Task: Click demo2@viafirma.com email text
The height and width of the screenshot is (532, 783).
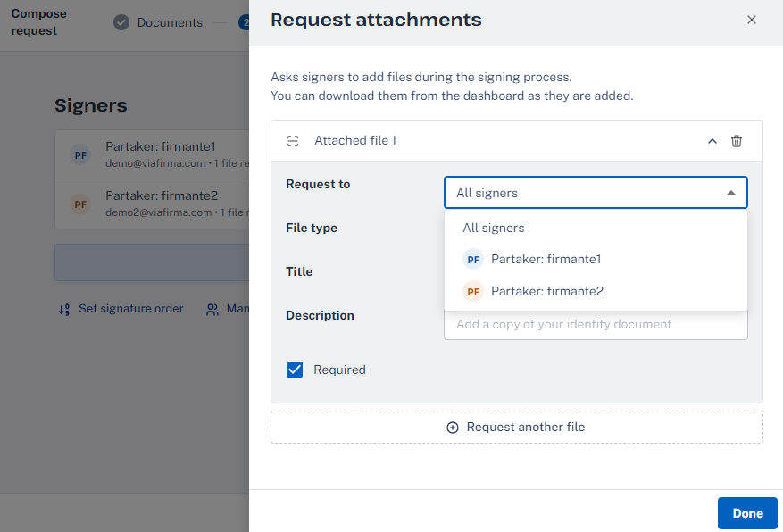Action: (158, 212)
